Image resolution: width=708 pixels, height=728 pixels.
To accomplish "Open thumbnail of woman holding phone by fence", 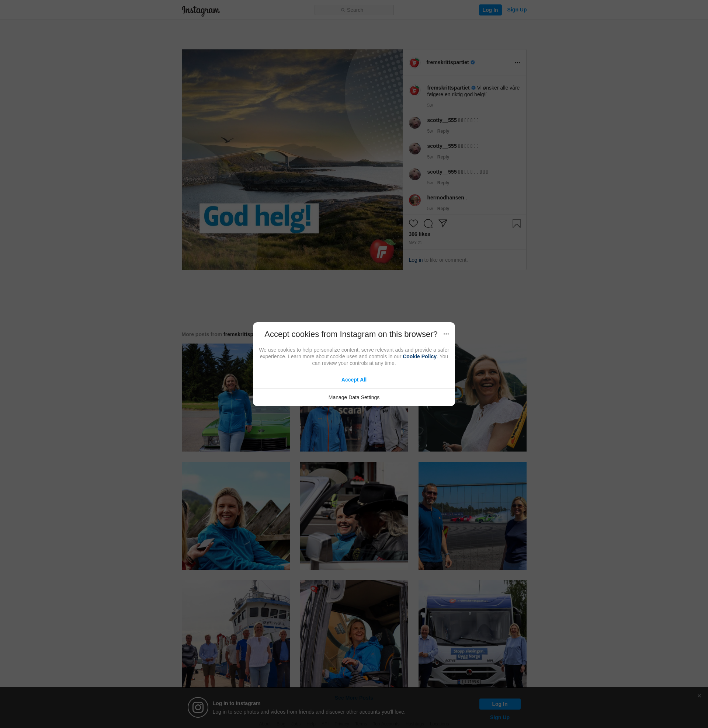I will tap(235, 516).
